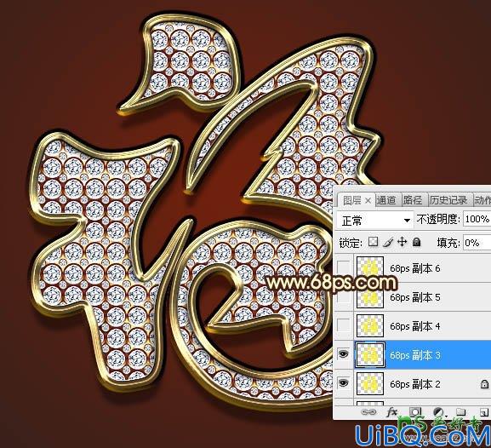Switch to the 动作 tab

point(482,200)
